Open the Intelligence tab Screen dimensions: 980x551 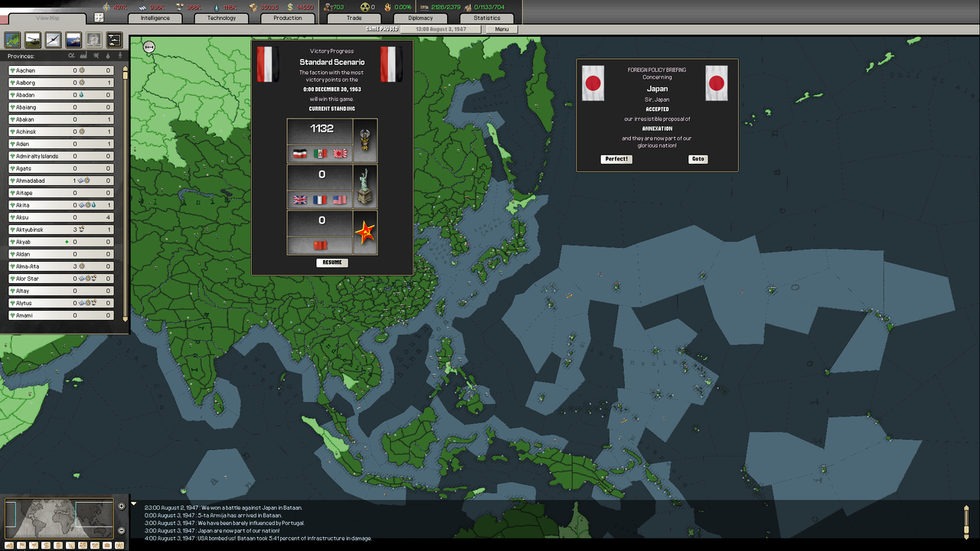coord(155,18)
